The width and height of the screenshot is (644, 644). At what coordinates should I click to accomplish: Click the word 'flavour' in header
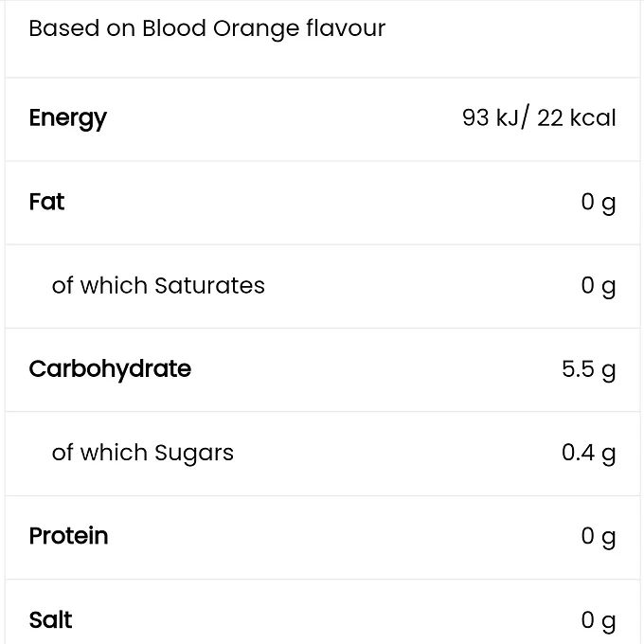coord(346,28)
